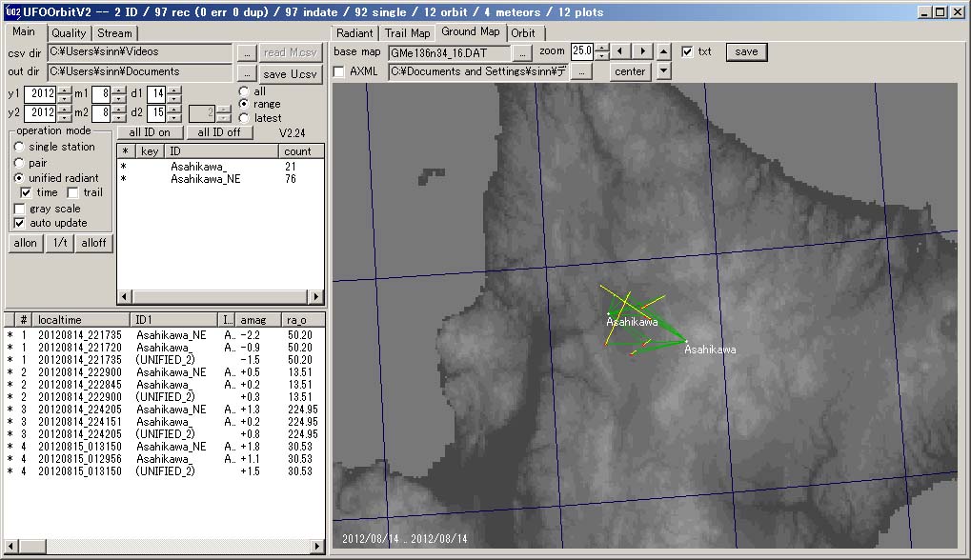Click the save U.csv button

292,74
